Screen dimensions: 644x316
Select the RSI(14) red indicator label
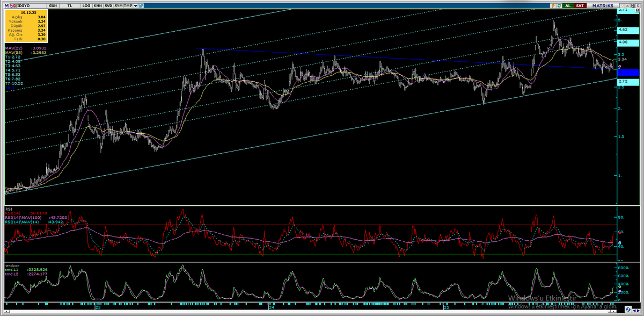(x=13, y=213)
